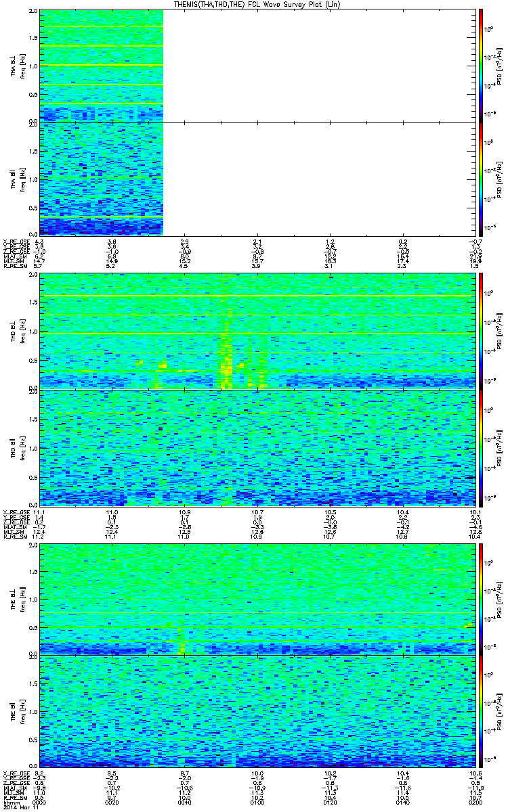Click the 0120 time tick label
This screenshot has height=812, width=508.
click(x=330, y=803)
